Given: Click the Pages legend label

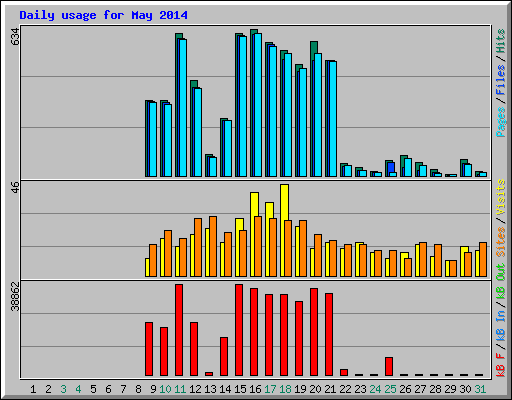Looking at the screenshot, I should (501, 122).
